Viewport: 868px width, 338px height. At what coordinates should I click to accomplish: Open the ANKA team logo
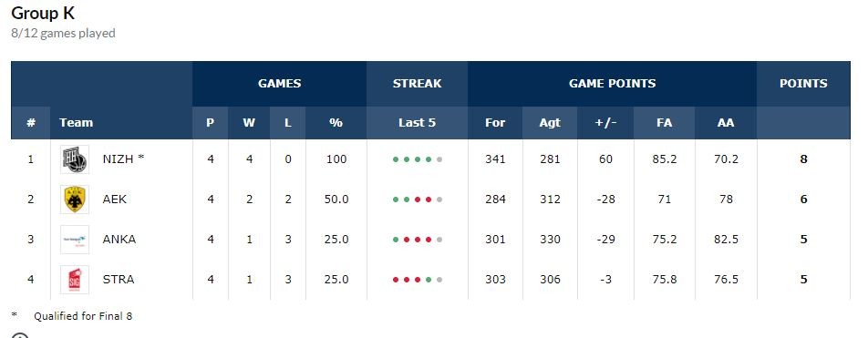coord(74,240)
